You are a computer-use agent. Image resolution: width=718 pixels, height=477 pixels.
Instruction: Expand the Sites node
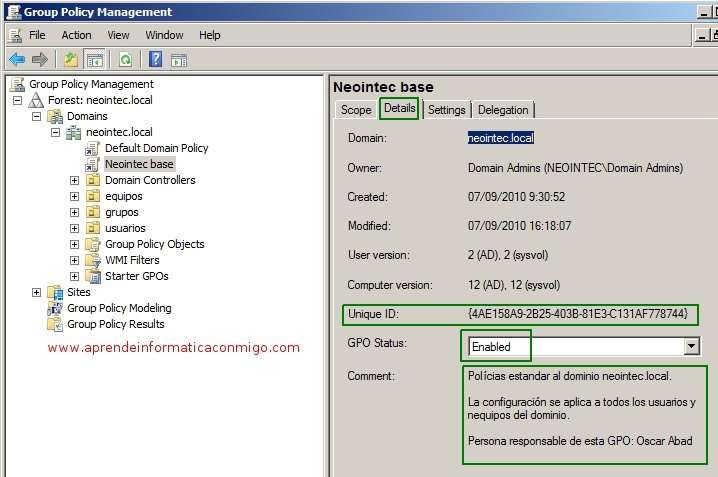pos(36,293)
